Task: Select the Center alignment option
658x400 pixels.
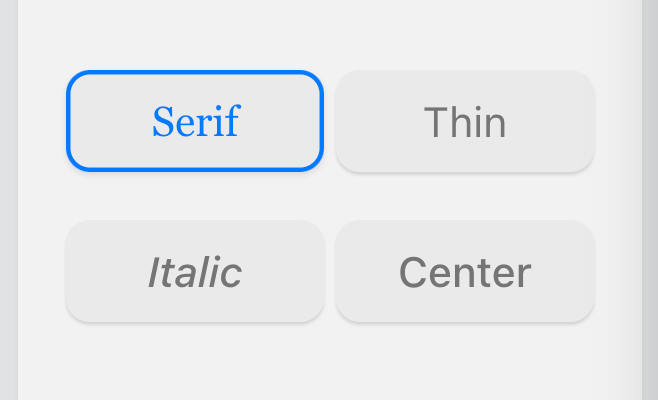Action: click(465, 271)
